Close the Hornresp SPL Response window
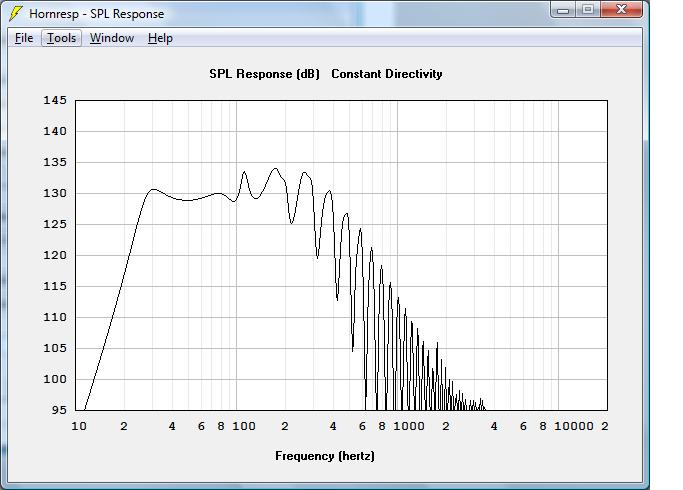Image resolution: width=683 pixels, height=490 pixels. pos(622,10)
